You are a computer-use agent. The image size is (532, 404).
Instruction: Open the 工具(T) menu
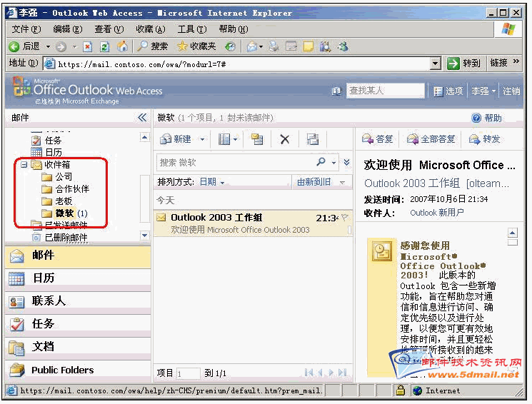pos(191,29)
